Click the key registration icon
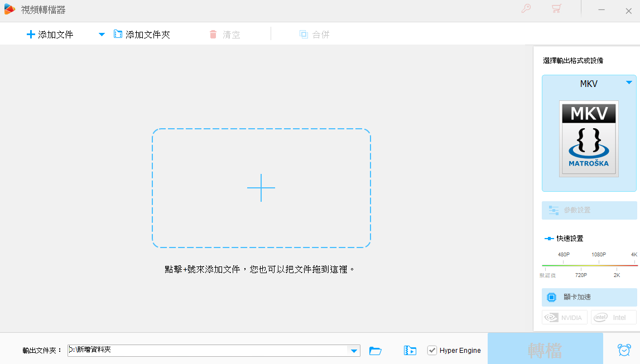Viewport: 640px width, 364px height. point(526,9)
